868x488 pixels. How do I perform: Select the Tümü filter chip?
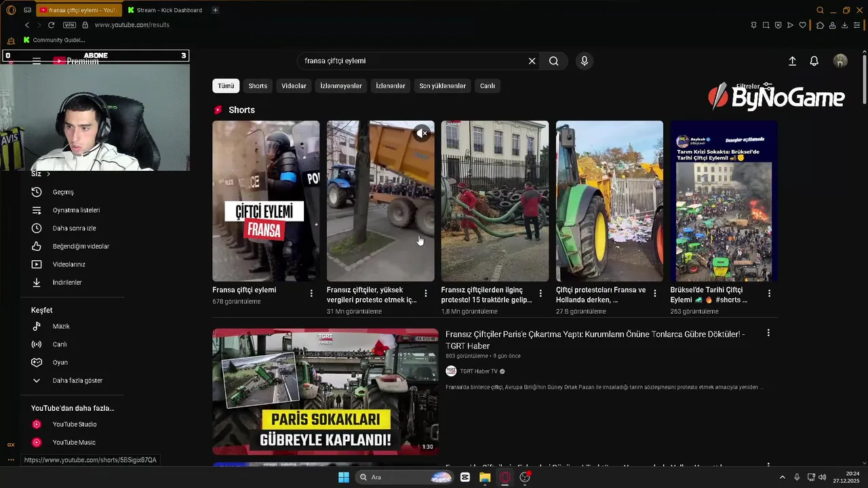tap(226, 86)
